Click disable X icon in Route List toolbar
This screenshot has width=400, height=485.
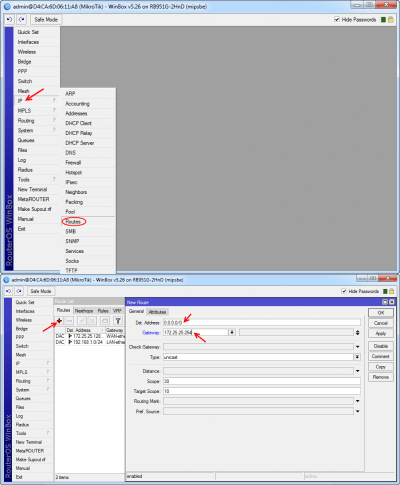click(x=93, y=321)
